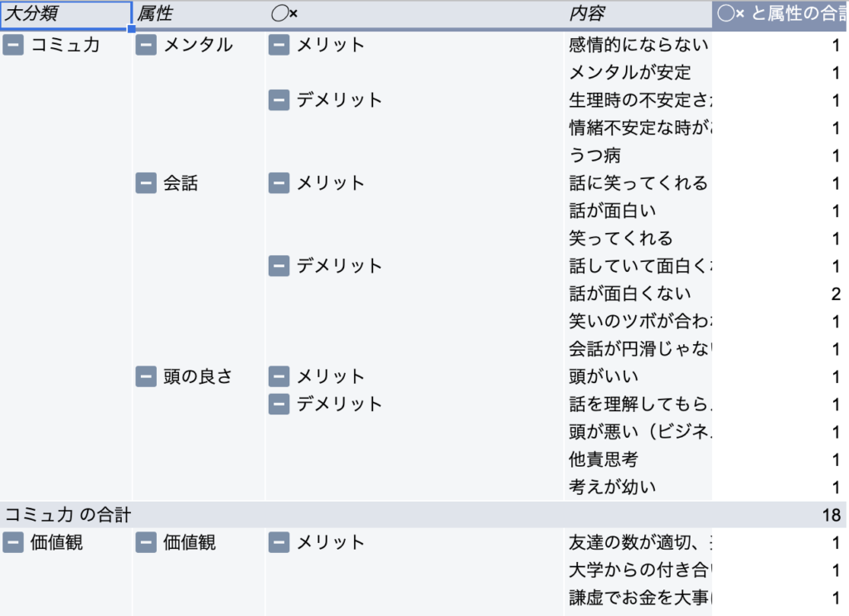Collapse the コミュカ category group

click(x=13, y=46)
